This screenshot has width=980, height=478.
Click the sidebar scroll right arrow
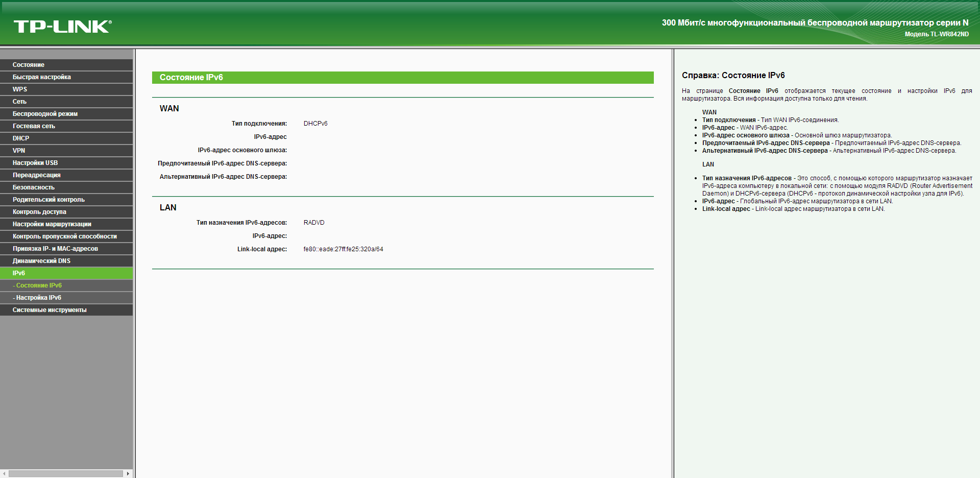(128, 474)
